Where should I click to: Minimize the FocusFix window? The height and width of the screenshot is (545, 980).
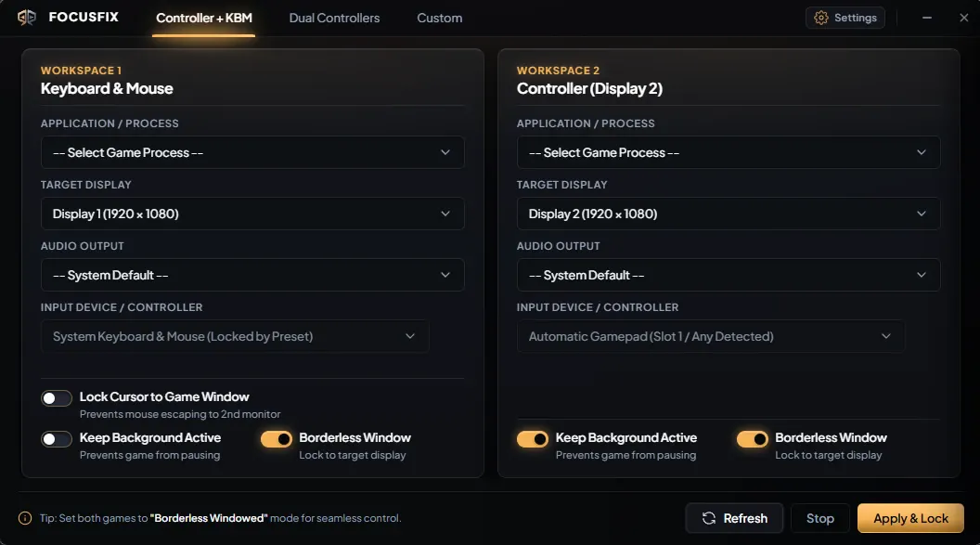click(927, 19)
